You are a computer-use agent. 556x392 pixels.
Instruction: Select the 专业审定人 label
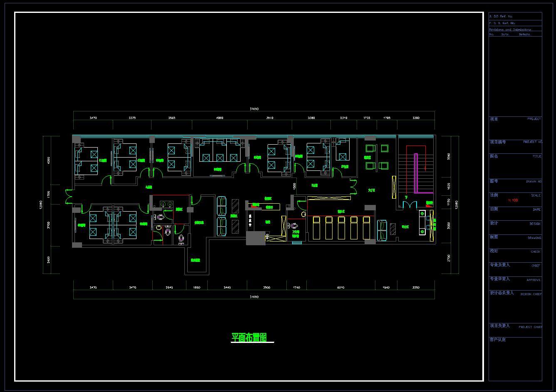(500, 279)
